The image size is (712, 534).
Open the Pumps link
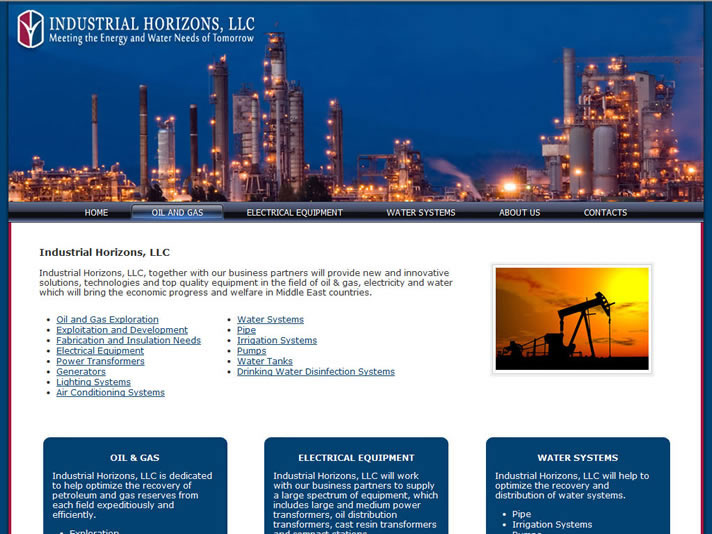pyautogui.click(x=251, y=351)
